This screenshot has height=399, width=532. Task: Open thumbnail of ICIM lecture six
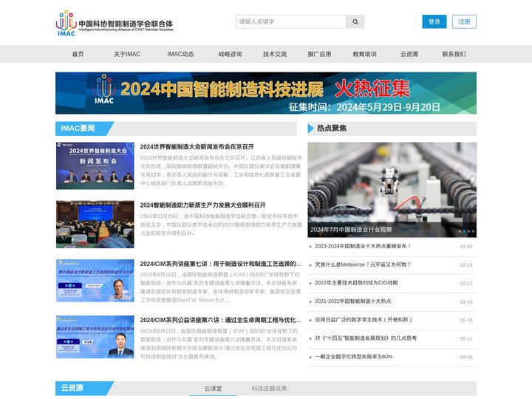click(x=95, y=337)
